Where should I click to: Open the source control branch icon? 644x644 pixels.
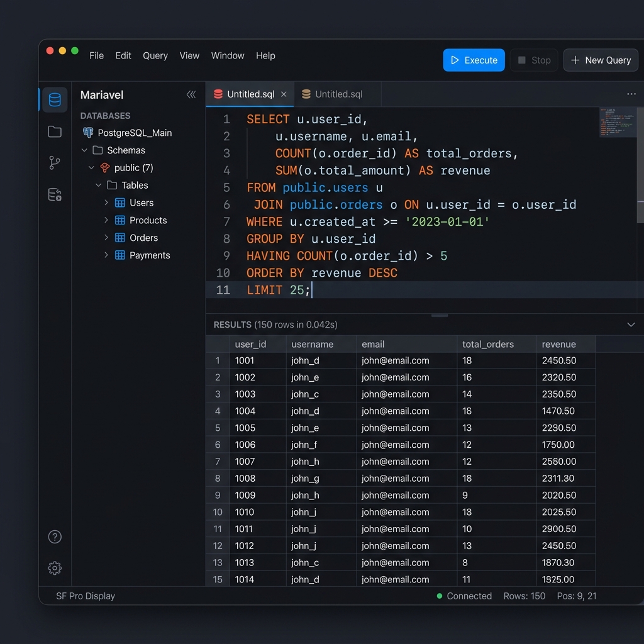[x=55, y=163]
